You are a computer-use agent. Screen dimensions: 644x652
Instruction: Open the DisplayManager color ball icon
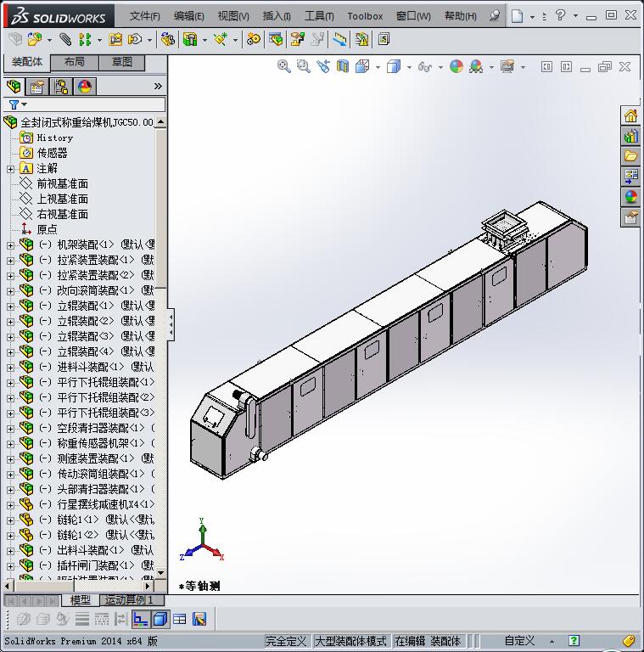point(85,87)
